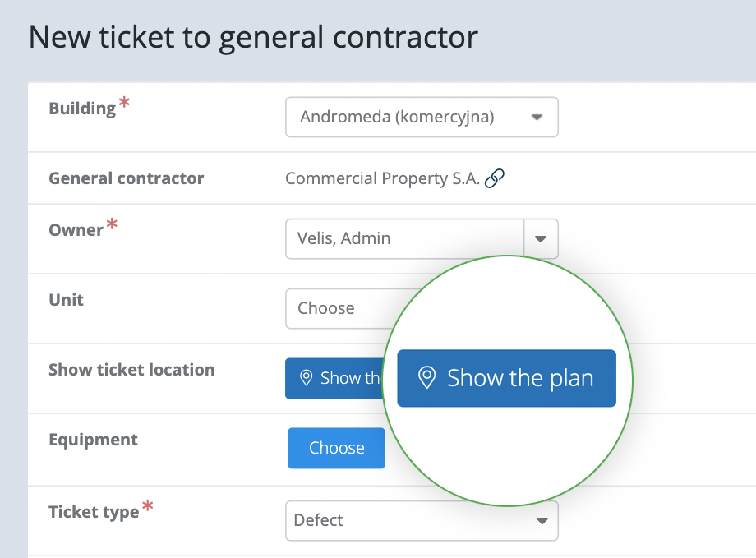This screenshot has height=558, width=756.
Task: Click the Unit field label
Action: tap(66, 300)
